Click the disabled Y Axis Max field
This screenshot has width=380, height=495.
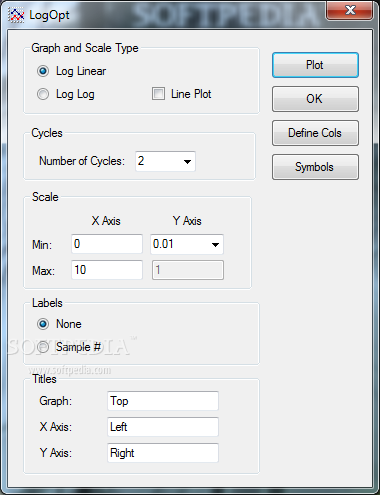[x=188, y=270]
